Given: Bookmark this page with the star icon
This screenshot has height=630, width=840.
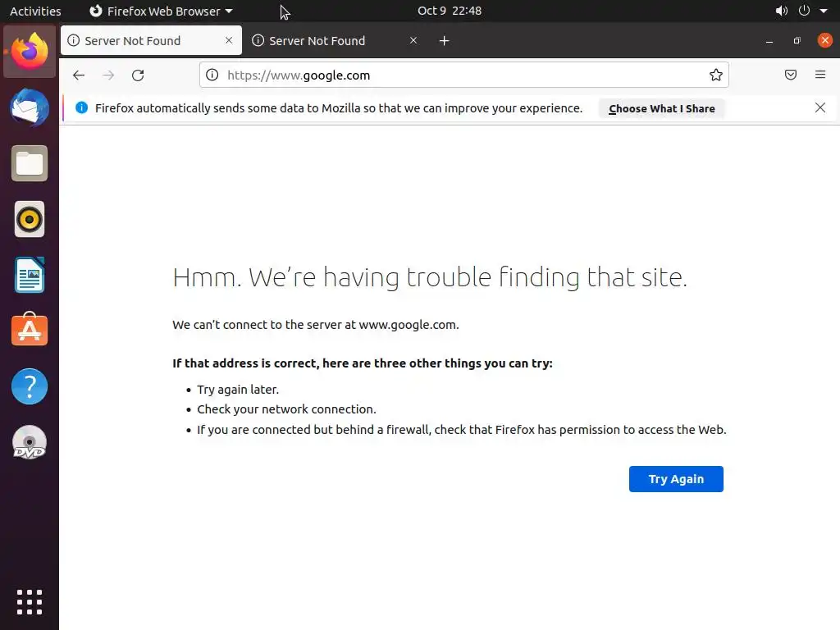Looking at the screenshot, I should [715, 75].
